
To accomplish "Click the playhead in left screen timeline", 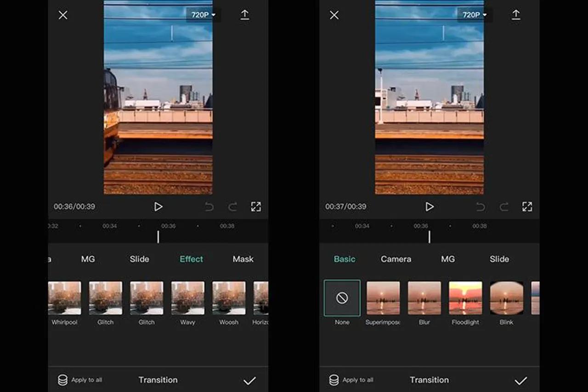I will tap(158, 237).
